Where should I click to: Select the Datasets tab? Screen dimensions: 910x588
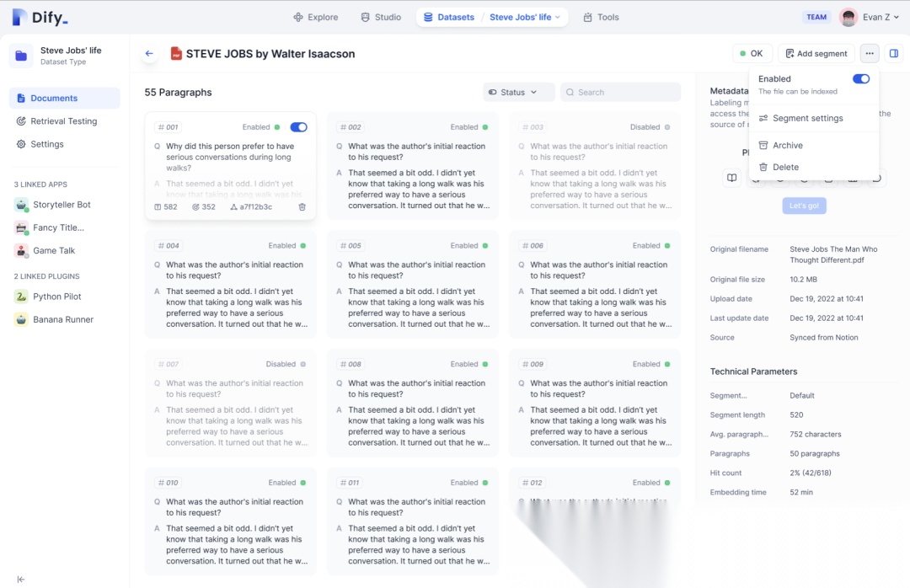coord(448,18)
